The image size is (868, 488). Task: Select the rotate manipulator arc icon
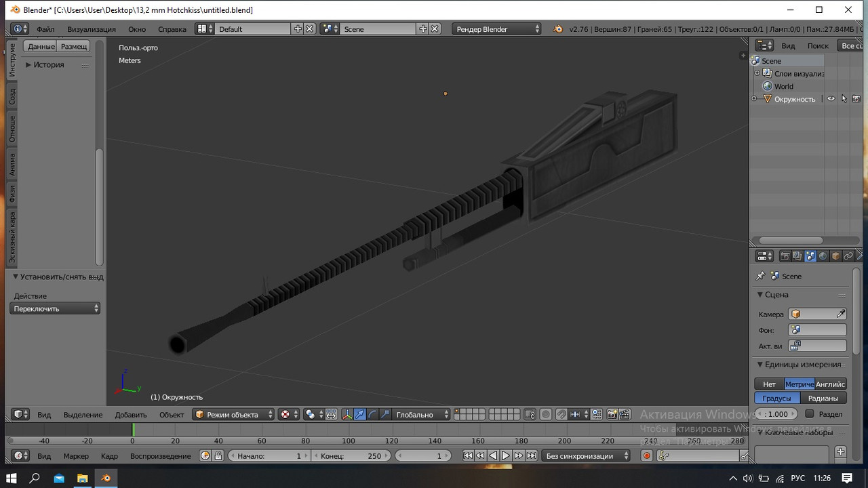pyautogui.click(x=372, y=415)
